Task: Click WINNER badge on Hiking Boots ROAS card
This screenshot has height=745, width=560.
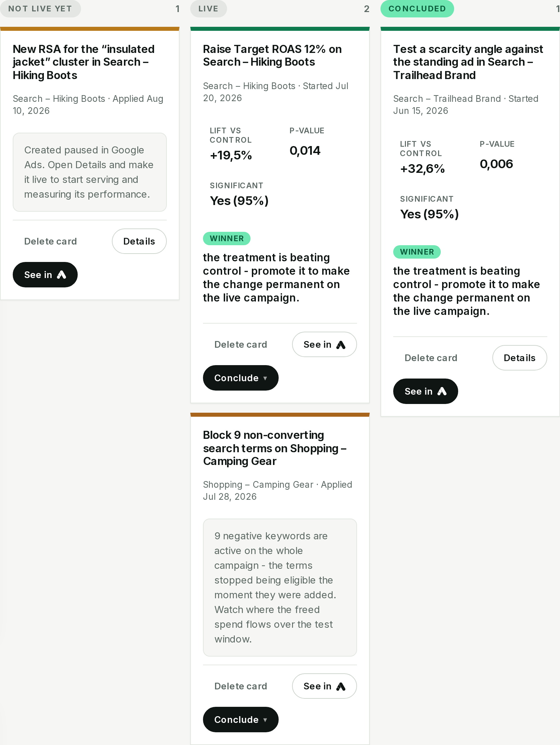Action: tap(227, 239)
